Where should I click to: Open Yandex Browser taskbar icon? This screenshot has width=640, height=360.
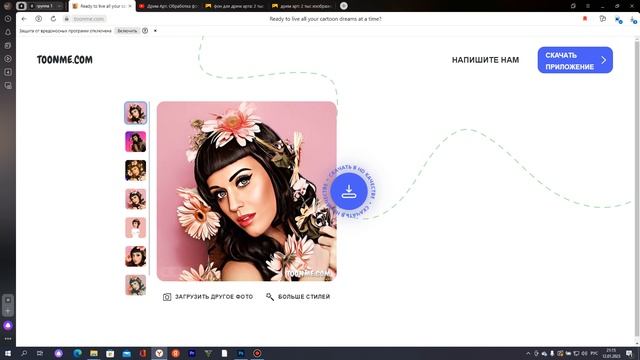point(159,353)
